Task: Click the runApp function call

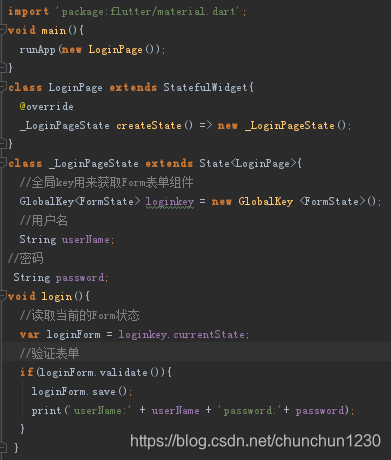Action: tap(37, 49)
